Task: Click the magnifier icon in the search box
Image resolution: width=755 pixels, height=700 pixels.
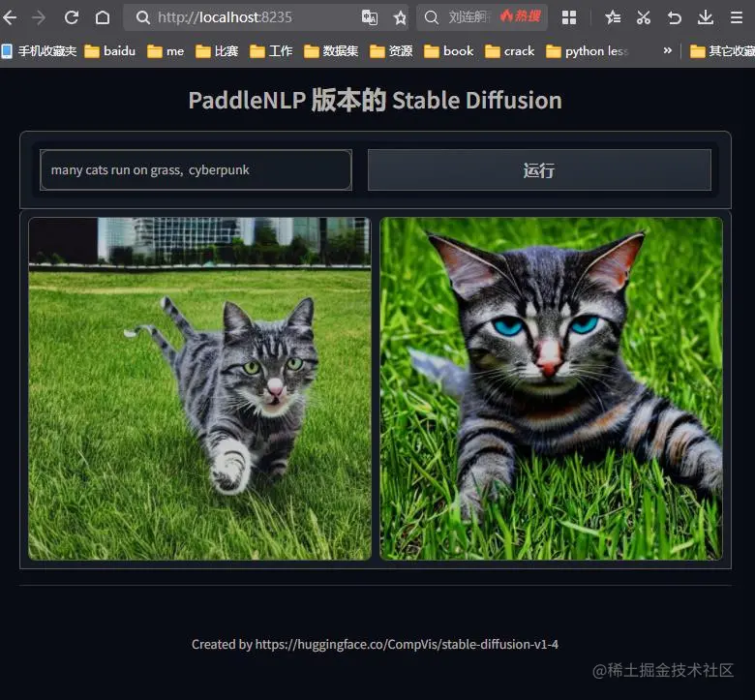Action: pyautogui.click(x=432, y=17)
